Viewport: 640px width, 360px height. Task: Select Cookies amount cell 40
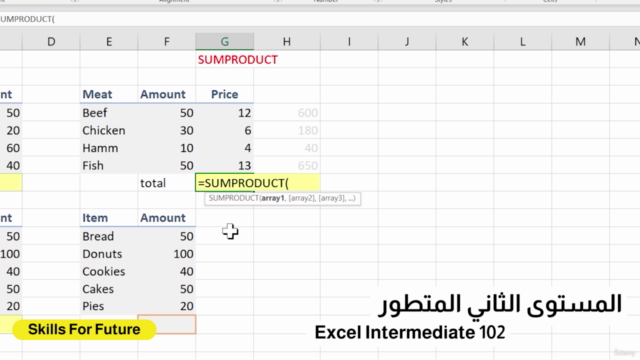pos(167,271)
